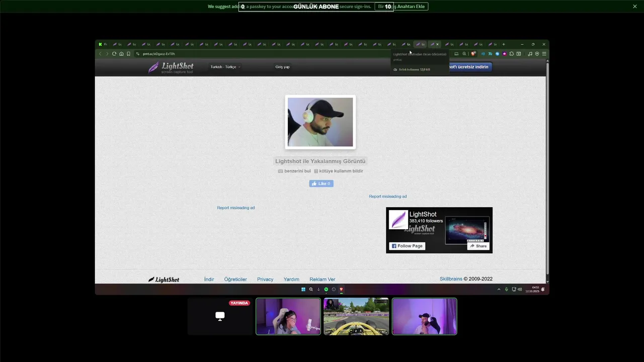644x362 pixels.
Task: View site information icon beside the URL
Action: point(138,54)
